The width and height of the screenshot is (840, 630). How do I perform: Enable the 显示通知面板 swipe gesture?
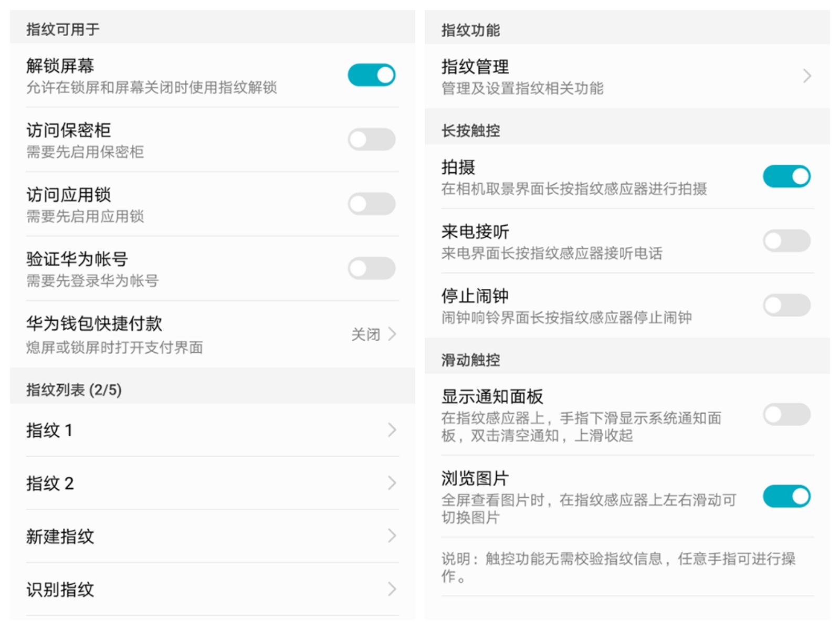point(787,415)
